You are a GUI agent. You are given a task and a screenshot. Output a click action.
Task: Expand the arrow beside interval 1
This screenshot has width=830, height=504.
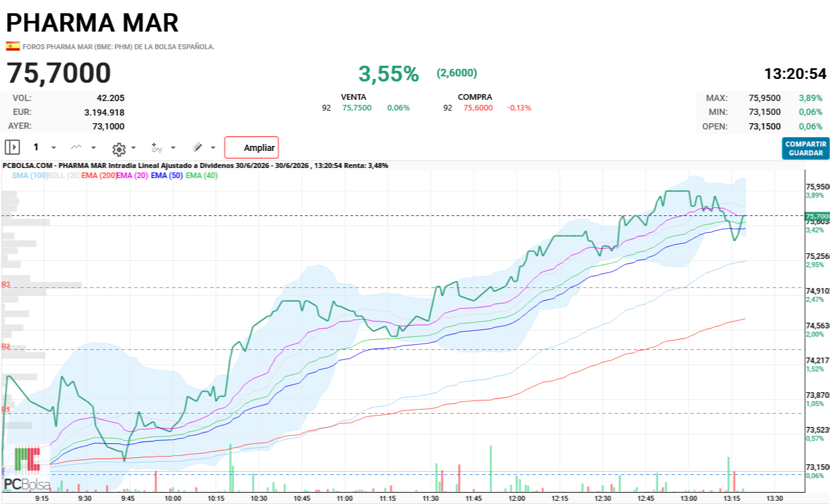(x=54, y=148)
